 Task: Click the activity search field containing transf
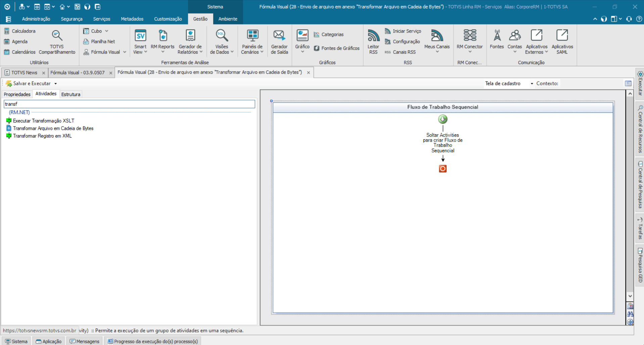click(129, 104)
